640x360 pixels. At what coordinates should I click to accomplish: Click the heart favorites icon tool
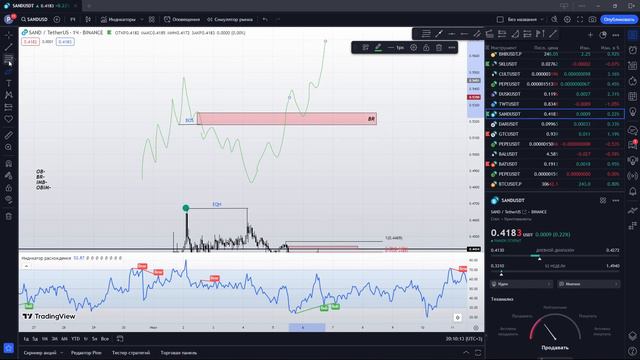pyautogui.click(x=9, y=119)
